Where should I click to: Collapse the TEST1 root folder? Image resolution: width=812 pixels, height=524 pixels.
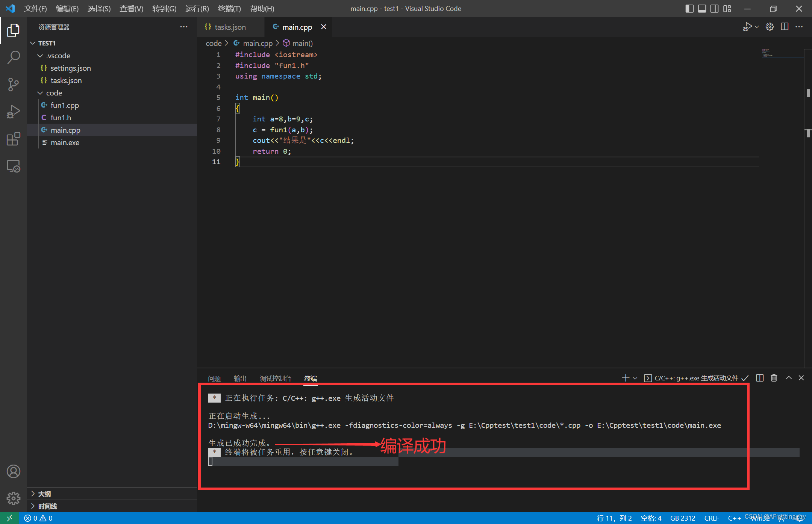pyautogui.click(x=112, y=43)
